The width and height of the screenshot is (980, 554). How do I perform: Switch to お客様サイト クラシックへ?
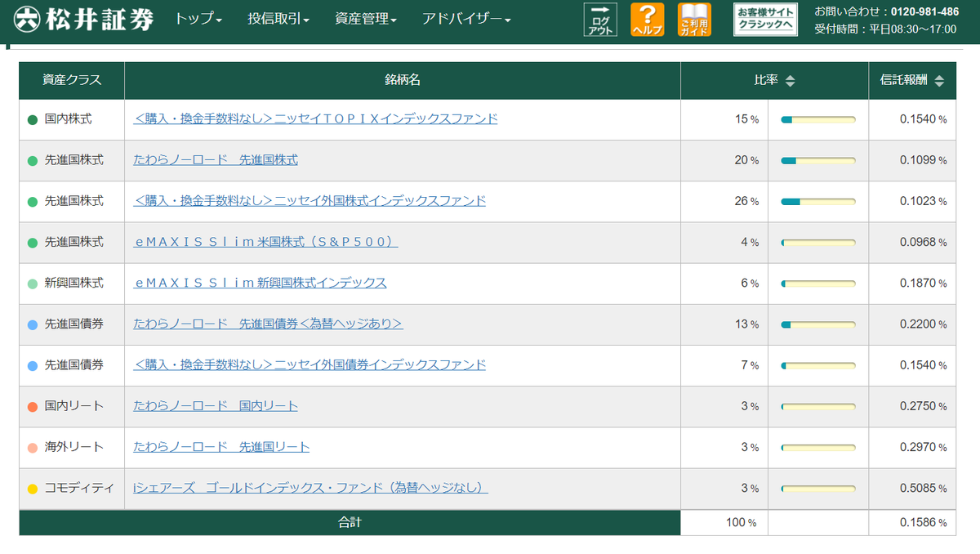tap(765, 20)
